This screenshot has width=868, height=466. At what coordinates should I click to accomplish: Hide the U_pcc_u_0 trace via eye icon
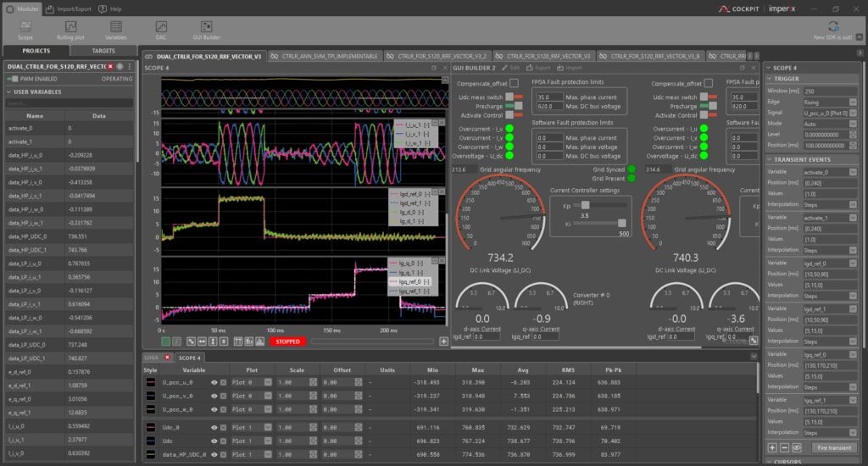coord(214,382)
